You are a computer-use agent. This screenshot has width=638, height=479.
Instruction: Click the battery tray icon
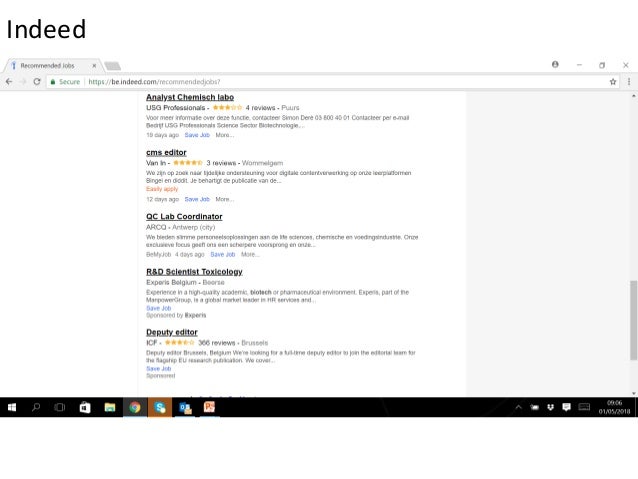535,407
